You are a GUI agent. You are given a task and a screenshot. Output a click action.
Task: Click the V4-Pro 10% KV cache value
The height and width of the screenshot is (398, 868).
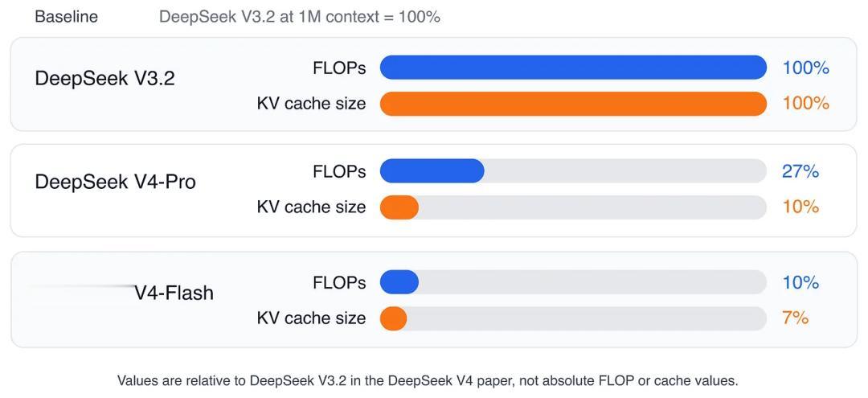(x=800, y=207)
